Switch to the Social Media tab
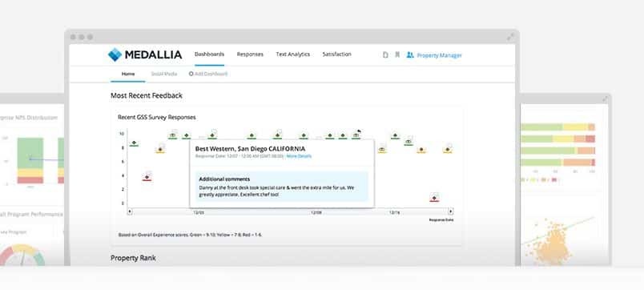Image resolution: width=644 pixels, height=290 pixels. click(x=164, y=74)
